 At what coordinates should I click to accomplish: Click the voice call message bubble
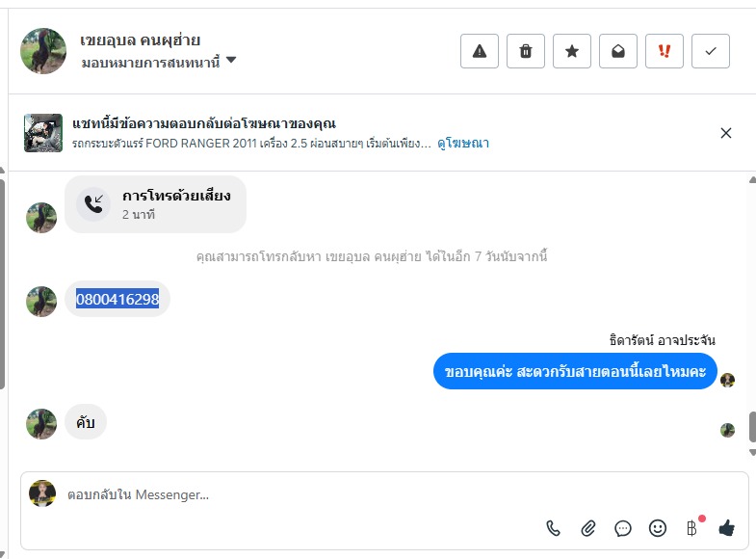(x=156, y=203)
